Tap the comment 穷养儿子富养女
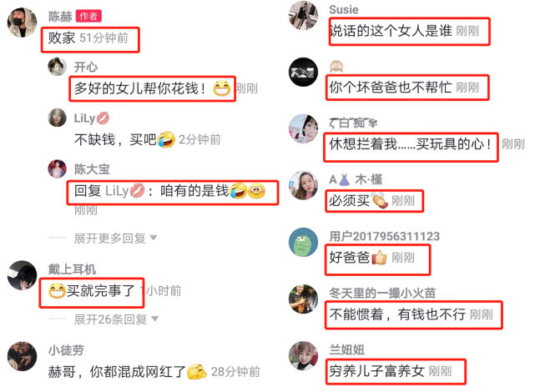This screenshot has height=392, width=535. [x=377, y=371]
